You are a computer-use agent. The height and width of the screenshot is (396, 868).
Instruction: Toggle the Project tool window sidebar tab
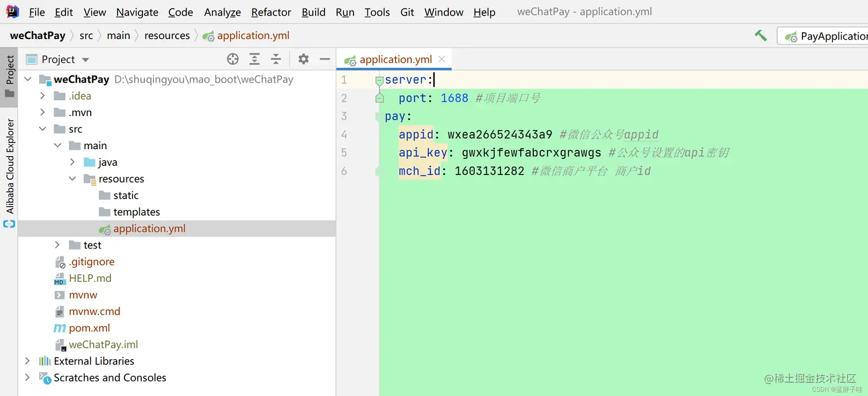[9, 77]
